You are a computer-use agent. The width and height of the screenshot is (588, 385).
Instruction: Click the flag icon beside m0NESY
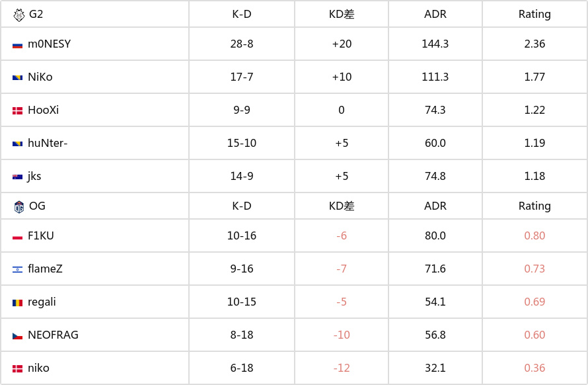click(x=18, y=45)
